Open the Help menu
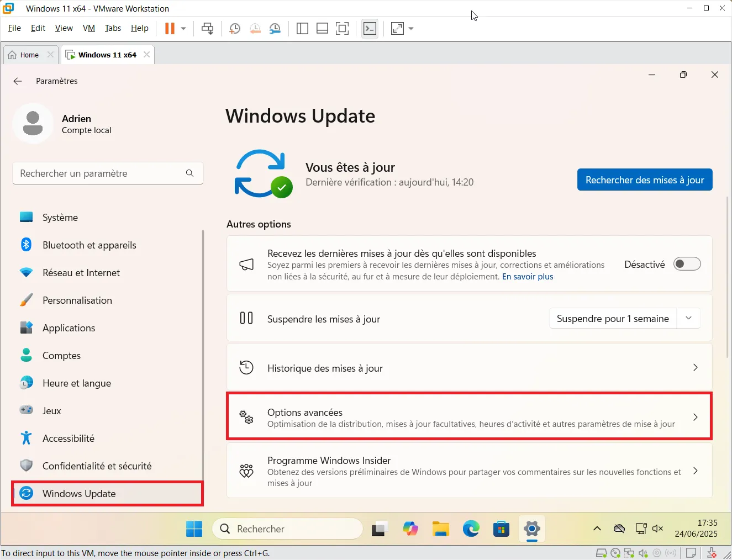 click(x=140, y=28)
